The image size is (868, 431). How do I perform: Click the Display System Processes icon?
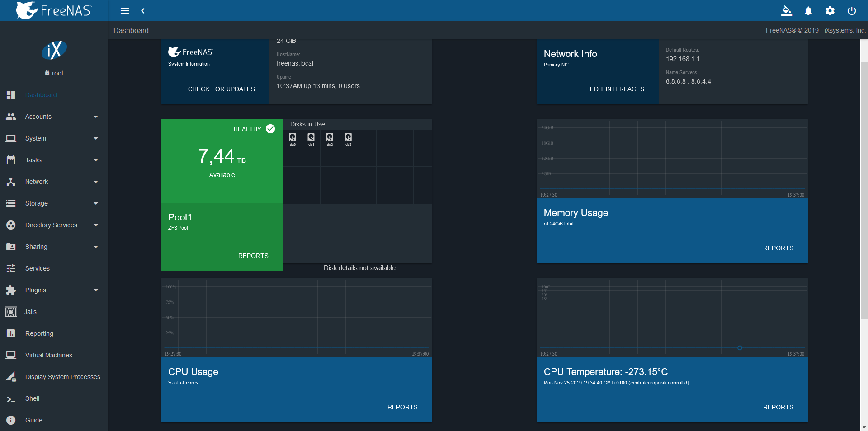(x=11, y=377)
